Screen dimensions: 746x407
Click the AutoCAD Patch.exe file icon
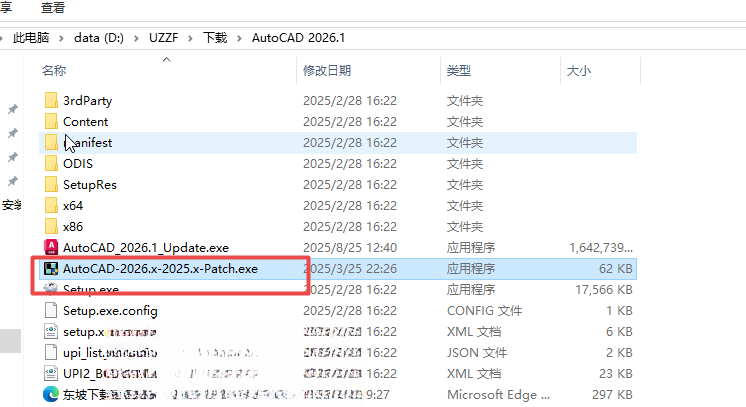click(51, 268)
